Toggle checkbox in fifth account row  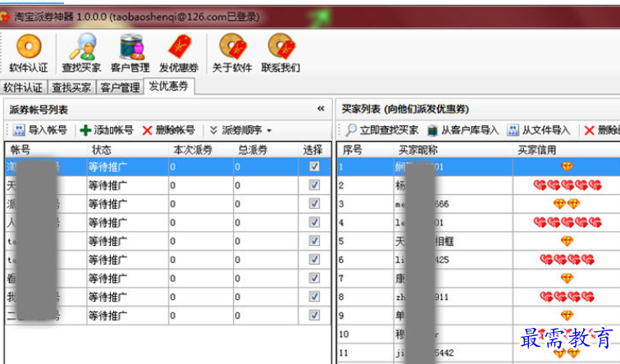pos(314,240)
